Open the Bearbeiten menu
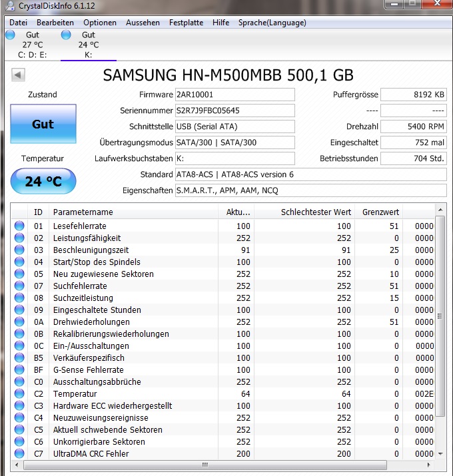453x476 pixels. click(55, 23)
